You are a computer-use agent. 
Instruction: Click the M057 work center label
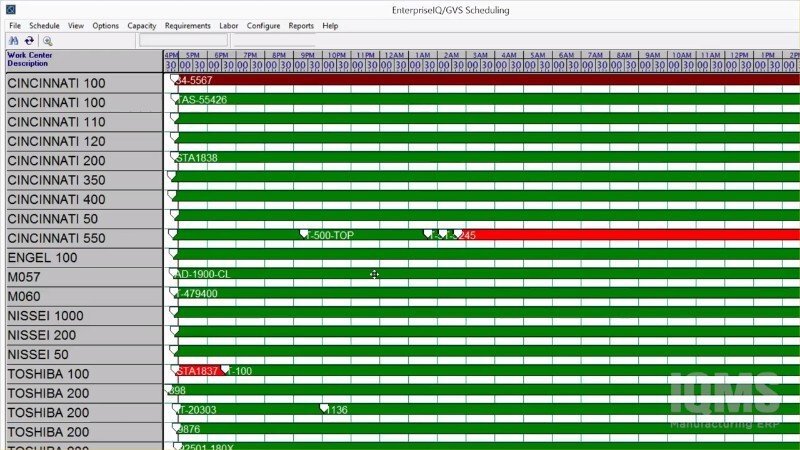(x=25, y=277)
